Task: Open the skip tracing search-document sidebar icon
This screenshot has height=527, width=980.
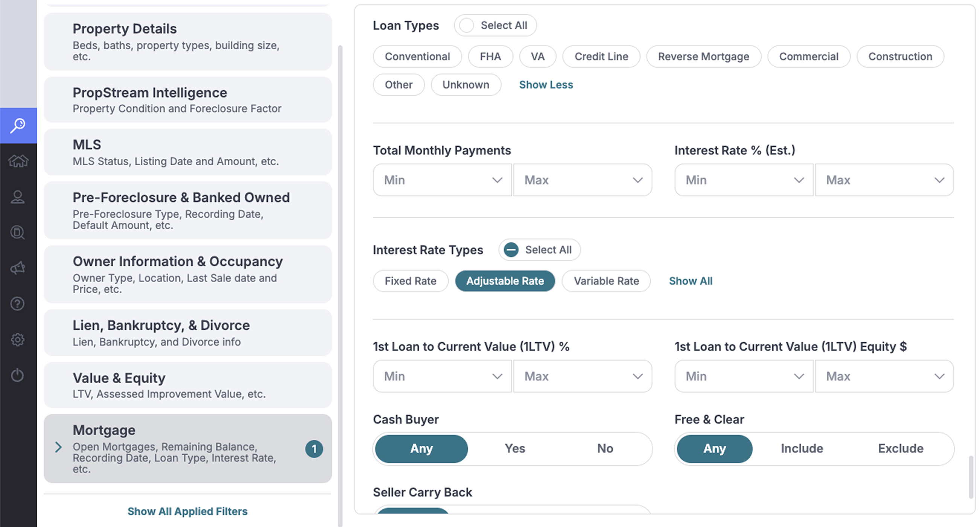Action: [x=18, y=233]
